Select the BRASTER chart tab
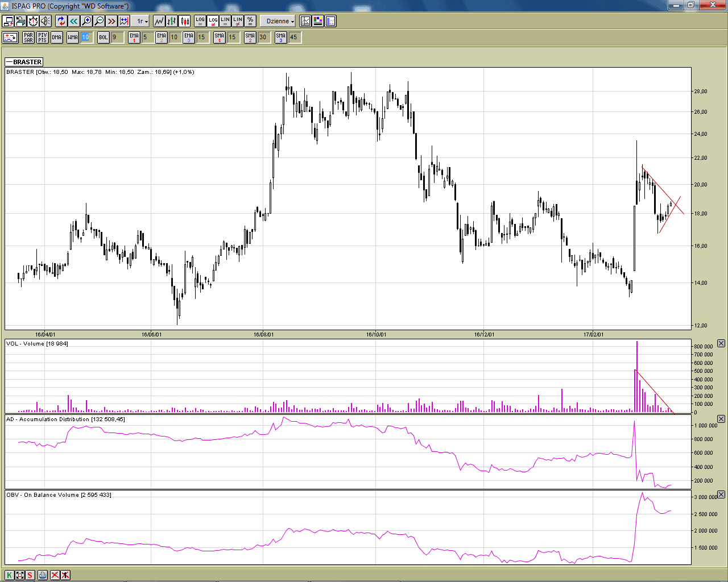 [24, 62]
